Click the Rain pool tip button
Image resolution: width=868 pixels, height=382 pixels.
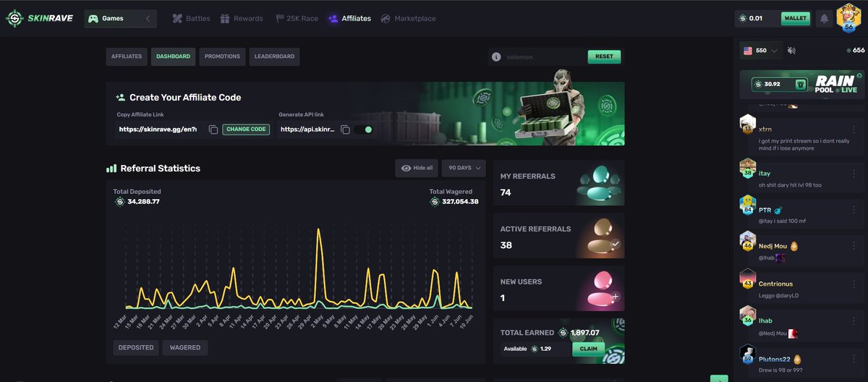[801, 84]
